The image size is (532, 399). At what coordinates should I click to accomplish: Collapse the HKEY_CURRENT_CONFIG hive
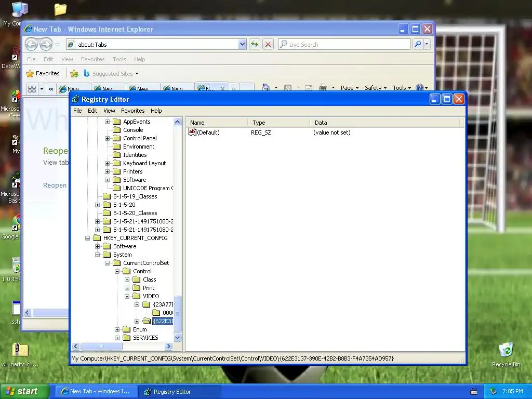tap(87, 238)
